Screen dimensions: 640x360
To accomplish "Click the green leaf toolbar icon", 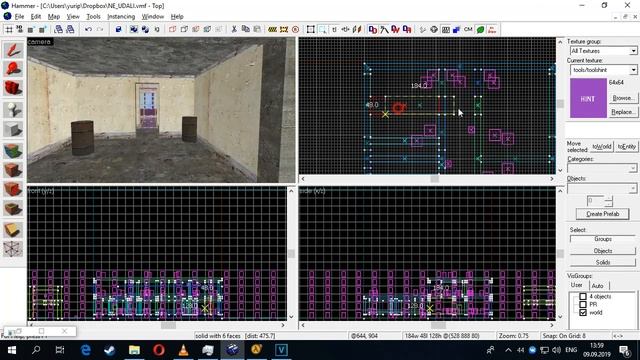I will (480, 29).
